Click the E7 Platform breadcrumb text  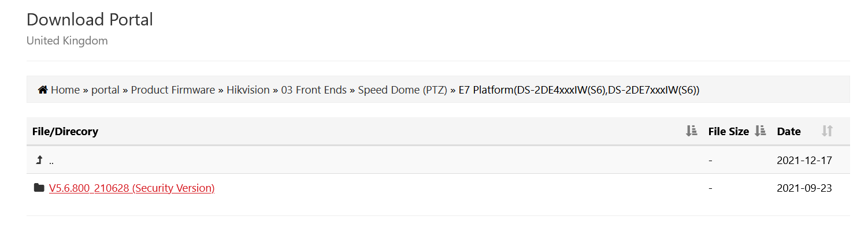point(579,90)
